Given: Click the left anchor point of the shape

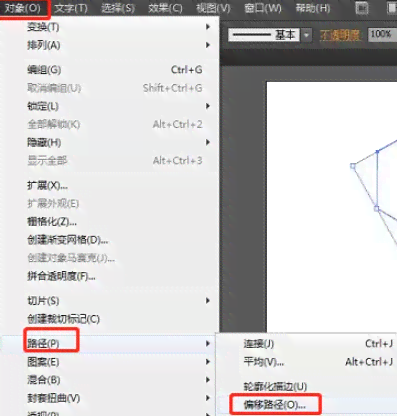Looking at the screenshot, I should 353,166.
